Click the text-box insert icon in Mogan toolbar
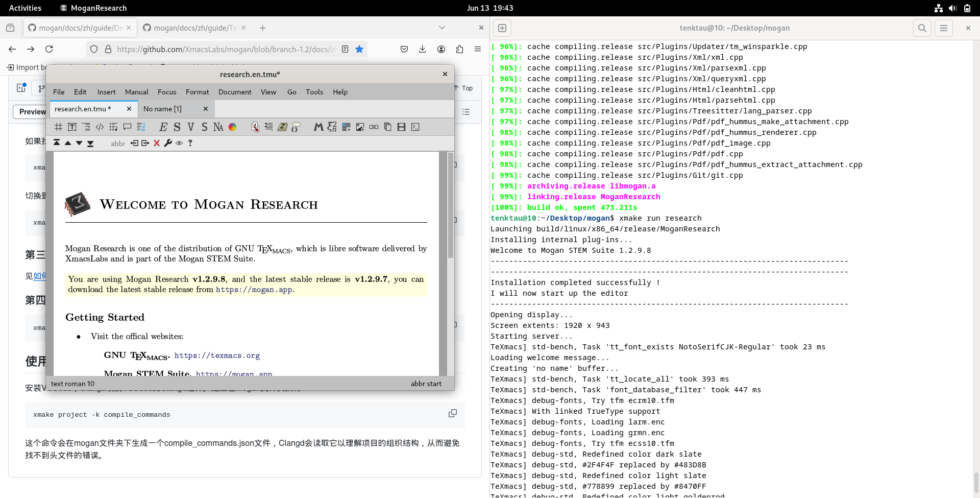 pyautogui.click(x=72, y=127)
